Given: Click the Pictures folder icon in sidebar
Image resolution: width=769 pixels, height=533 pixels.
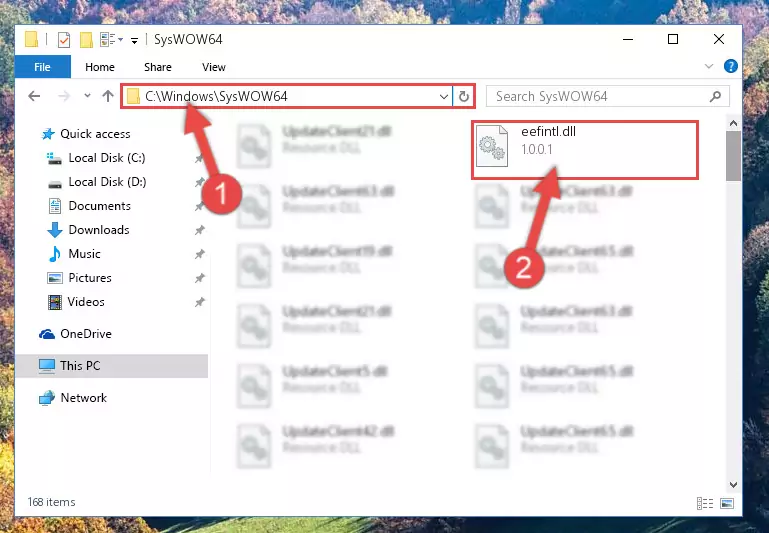Looking at the screenshot, I should (x=54, y=278).
